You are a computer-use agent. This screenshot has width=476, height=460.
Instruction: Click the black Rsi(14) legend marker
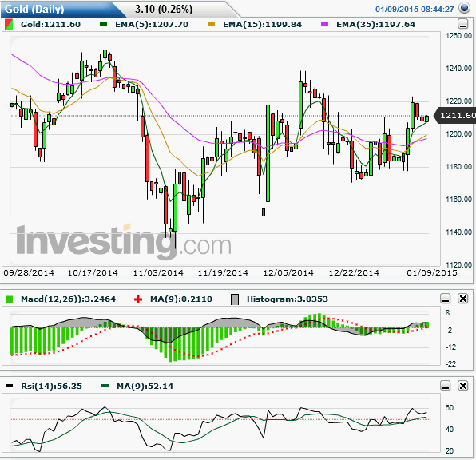point(9,387)
